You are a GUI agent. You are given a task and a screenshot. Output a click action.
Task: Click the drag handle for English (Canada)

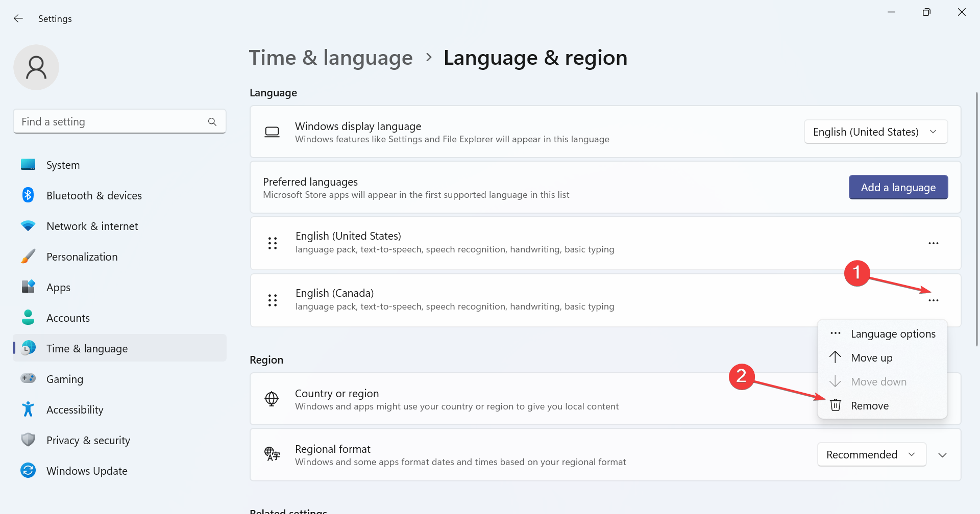point(273,300)
